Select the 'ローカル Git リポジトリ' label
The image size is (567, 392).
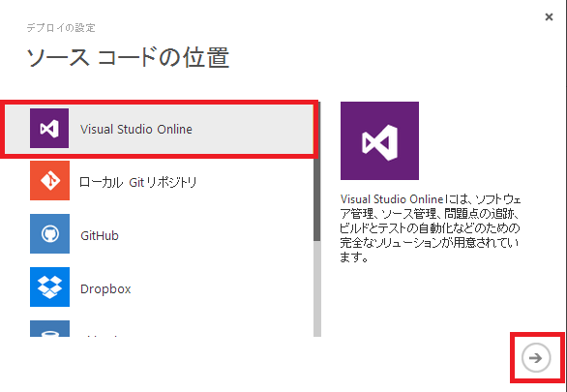[137, 182]
